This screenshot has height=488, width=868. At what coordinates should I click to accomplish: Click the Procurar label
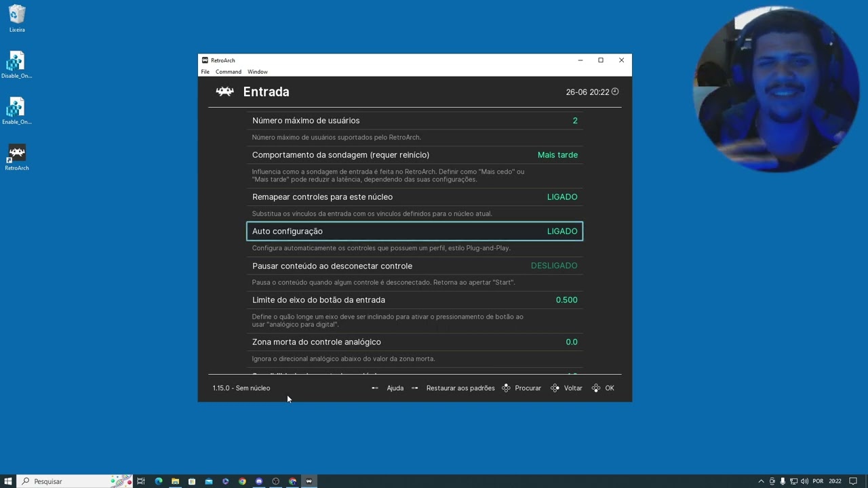528,388
